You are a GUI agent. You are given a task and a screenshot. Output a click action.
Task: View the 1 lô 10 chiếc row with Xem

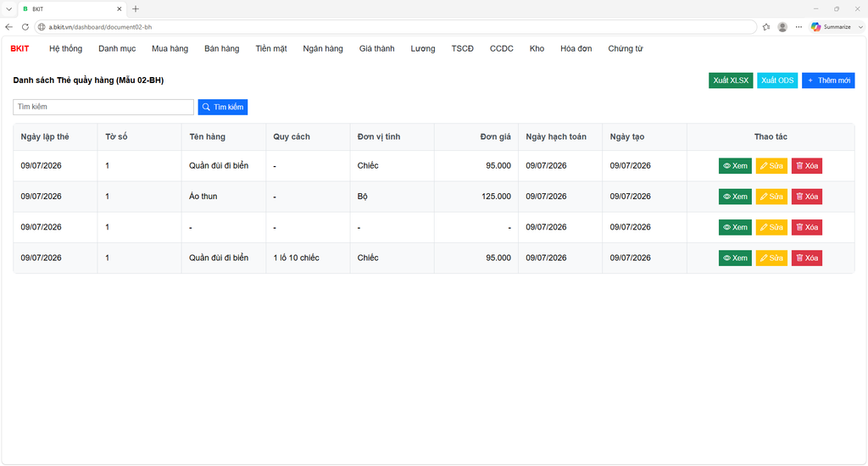pyautogui.click(x=735, y=258)
